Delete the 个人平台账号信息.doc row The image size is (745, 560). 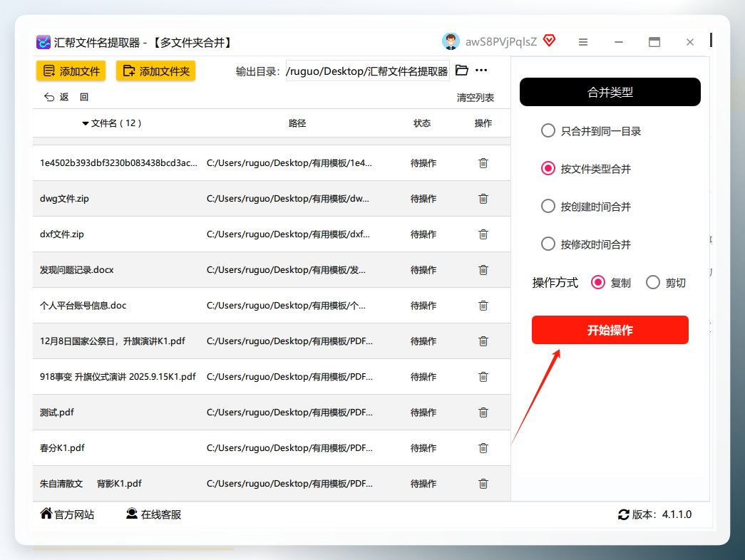483,306
